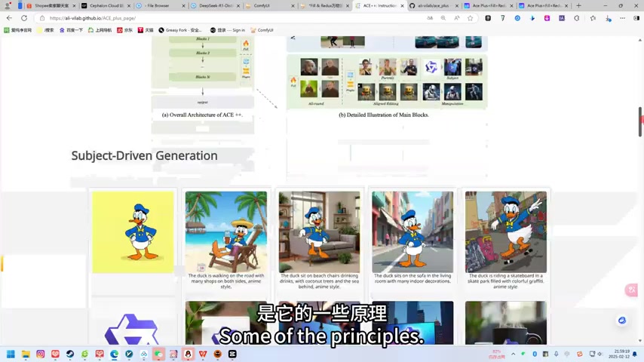Click the system tray volume icon
This screenshot has height=362, width=644.
600,354
